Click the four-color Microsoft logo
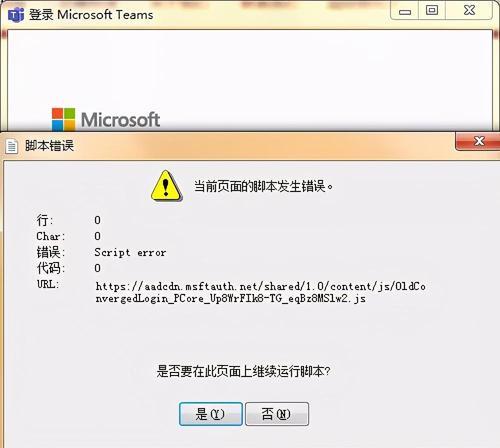Image resolution: width=500 pixels, height=448 pixels. point(63,119)
